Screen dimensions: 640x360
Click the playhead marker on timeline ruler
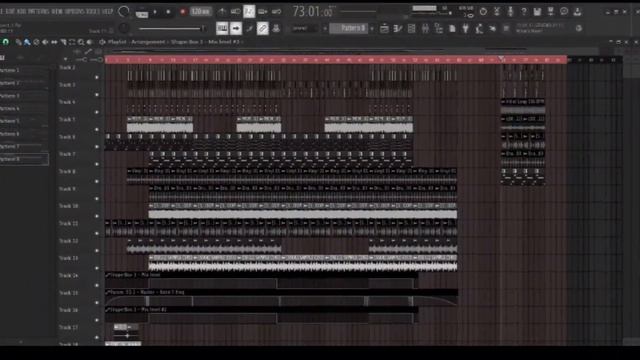click(501, 59)
